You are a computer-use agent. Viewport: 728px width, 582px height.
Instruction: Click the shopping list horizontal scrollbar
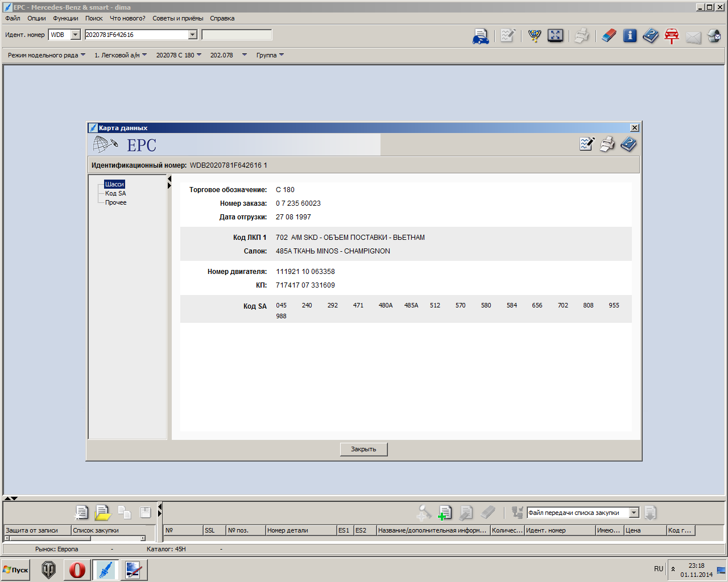click(75, 538)
